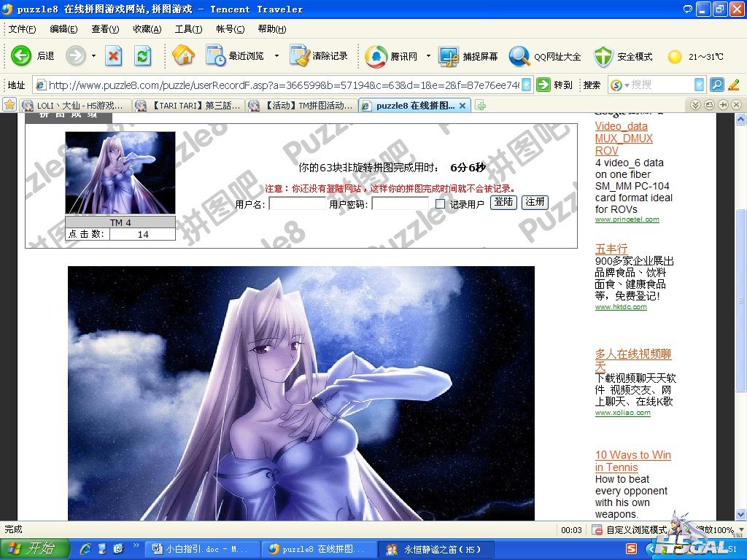Open 最近浏览 recent browsing icon
Screen dimensions: 747x560
[215, 55]
